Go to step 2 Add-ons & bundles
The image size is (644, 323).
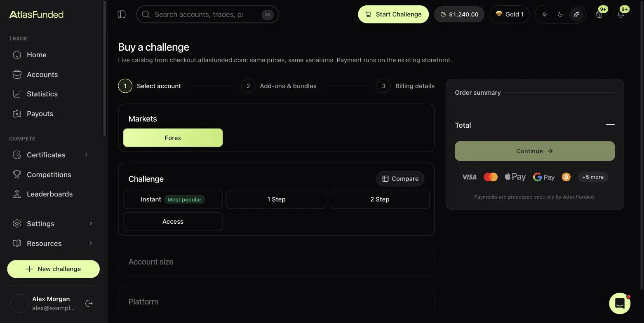point(279,86)
